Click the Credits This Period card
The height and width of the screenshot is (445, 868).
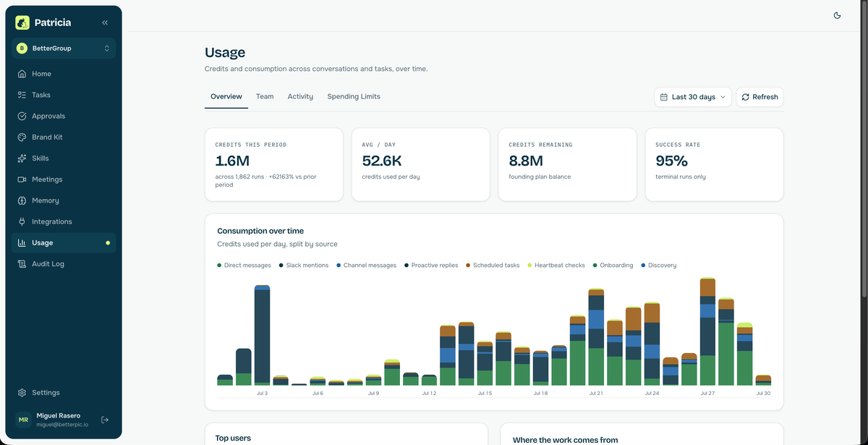pos(274,164)
